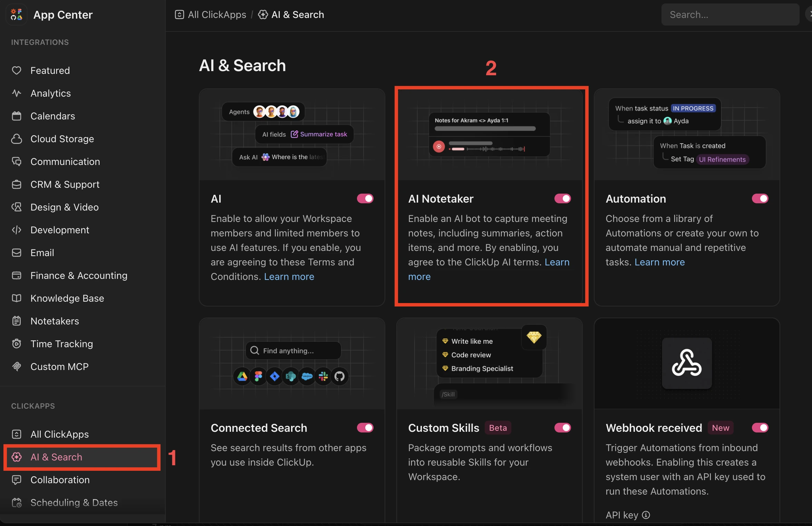
Task: Click the Connected Search preview image
Action: [x=292, y=364]
